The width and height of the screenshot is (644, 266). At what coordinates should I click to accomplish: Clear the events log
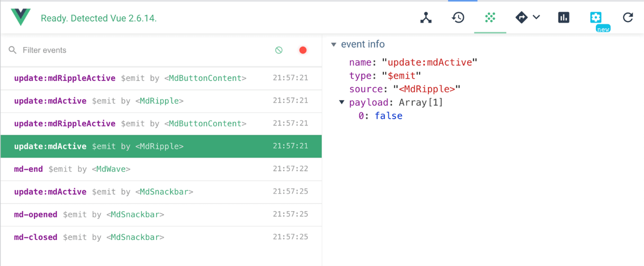[x=279, y=50]
